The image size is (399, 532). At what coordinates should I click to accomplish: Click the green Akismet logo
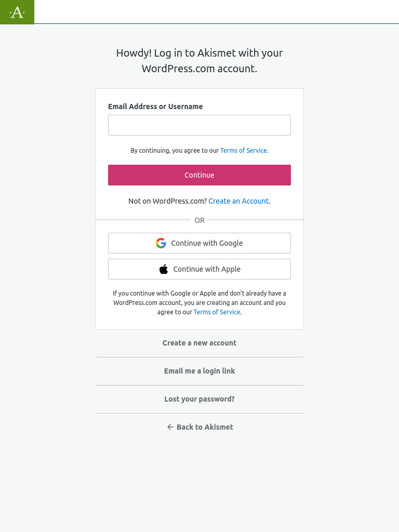tap(17, 12)
